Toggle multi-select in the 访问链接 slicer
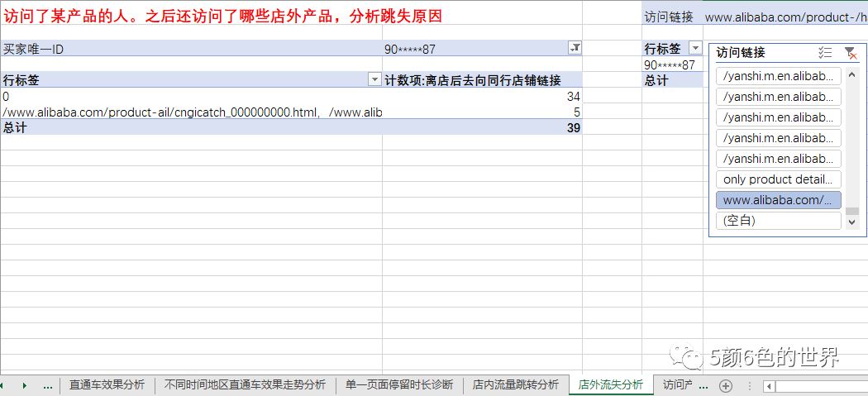 pos(825,53)
